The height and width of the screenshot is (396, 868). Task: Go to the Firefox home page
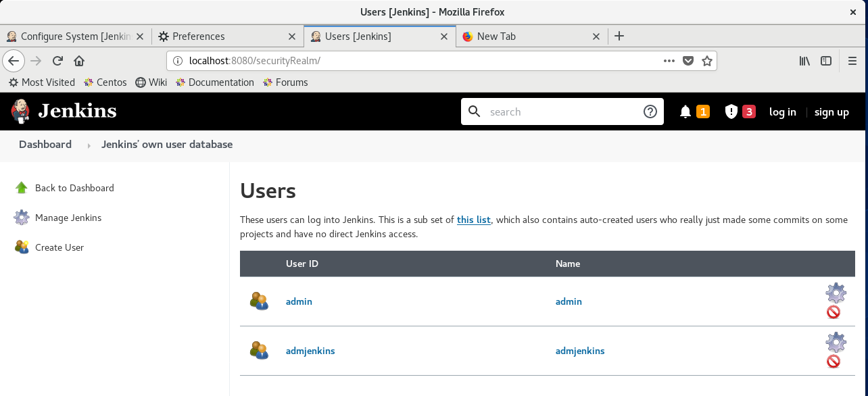(79, 61)
